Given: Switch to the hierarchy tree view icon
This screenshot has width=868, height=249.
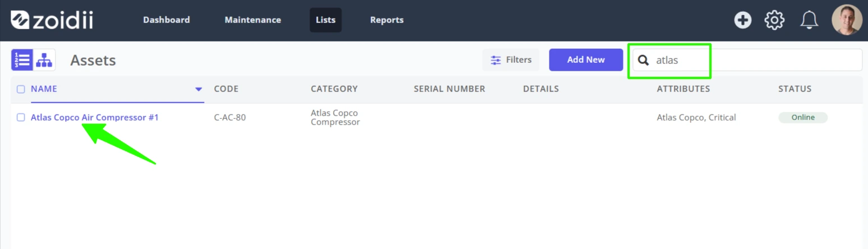Looking at the screenshot, I should tap(44, 60).
